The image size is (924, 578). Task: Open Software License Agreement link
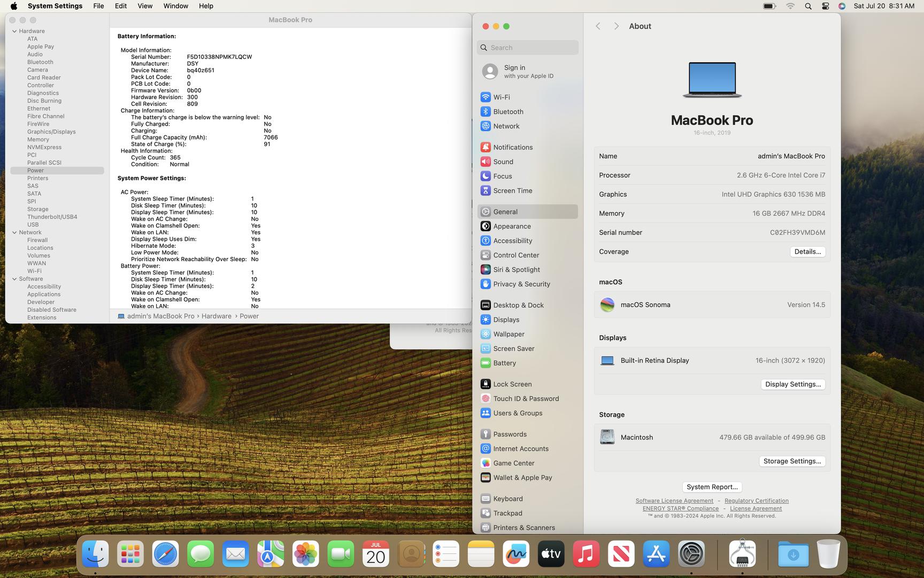pyautogui.click(x=674, y=501)
